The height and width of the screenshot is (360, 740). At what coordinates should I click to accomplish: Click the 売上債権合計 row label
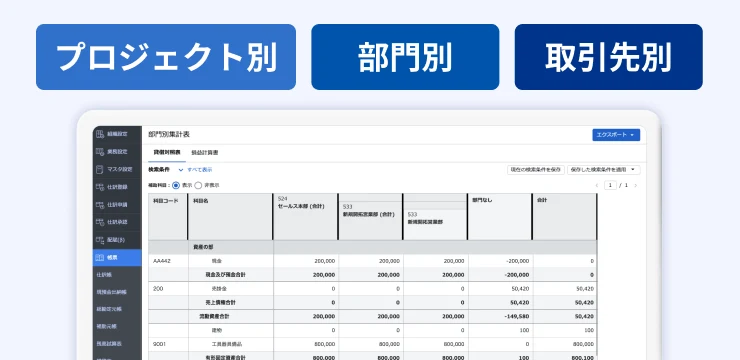pos(219,302)
